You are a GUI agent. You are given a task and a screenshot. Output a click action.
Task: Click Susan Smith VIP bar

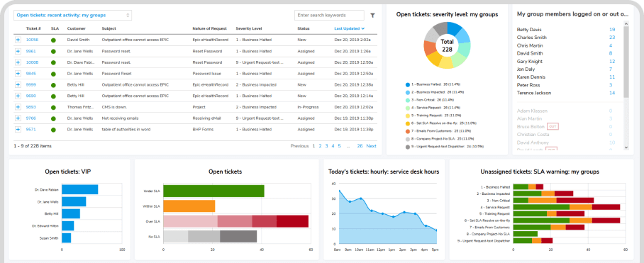pos(66,238)
